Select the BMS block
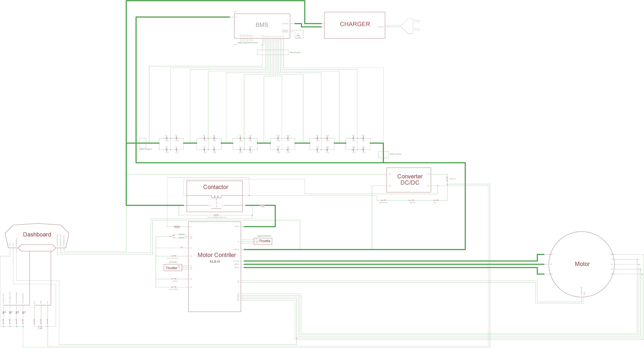Viewport: 644px width, 348px height. [262, 25]
